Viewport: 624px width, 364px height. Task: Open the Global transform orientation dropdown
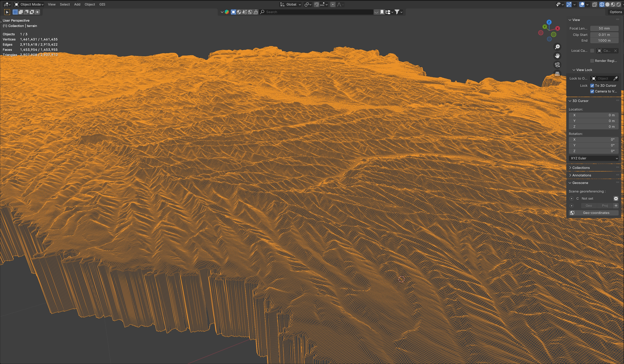291,4
